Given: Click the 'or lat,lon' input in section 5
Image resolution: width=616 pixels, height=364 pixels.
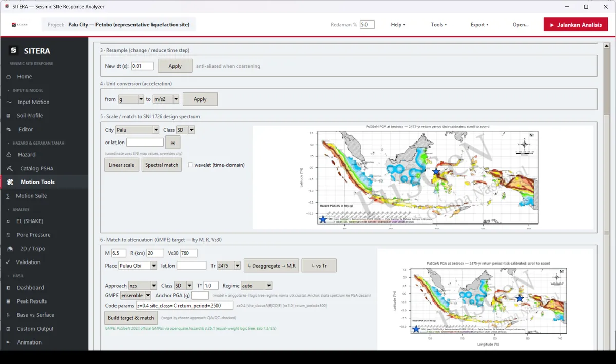Looking at the screenshot, I should click(x=145, y=142).
